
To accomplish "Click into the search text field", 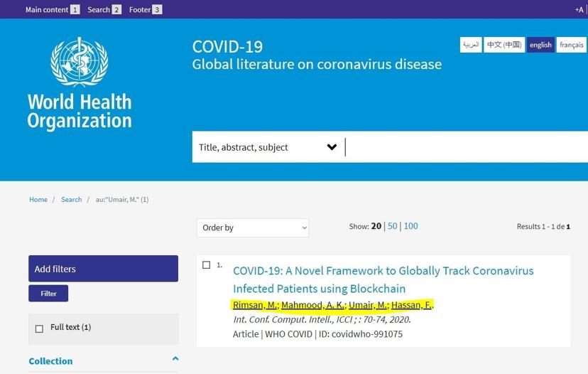I will coord(467,147).
